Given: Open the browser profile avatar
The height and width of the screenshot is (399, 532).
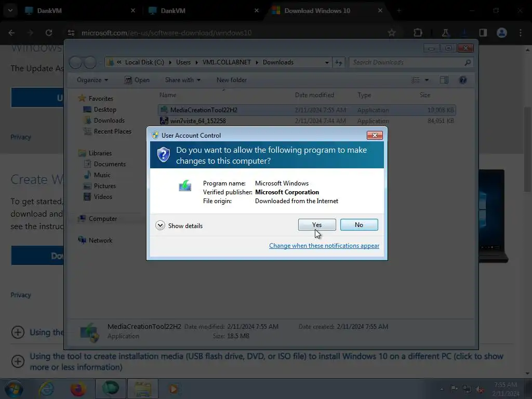Looking at the screenshot, I should [502, 33].
